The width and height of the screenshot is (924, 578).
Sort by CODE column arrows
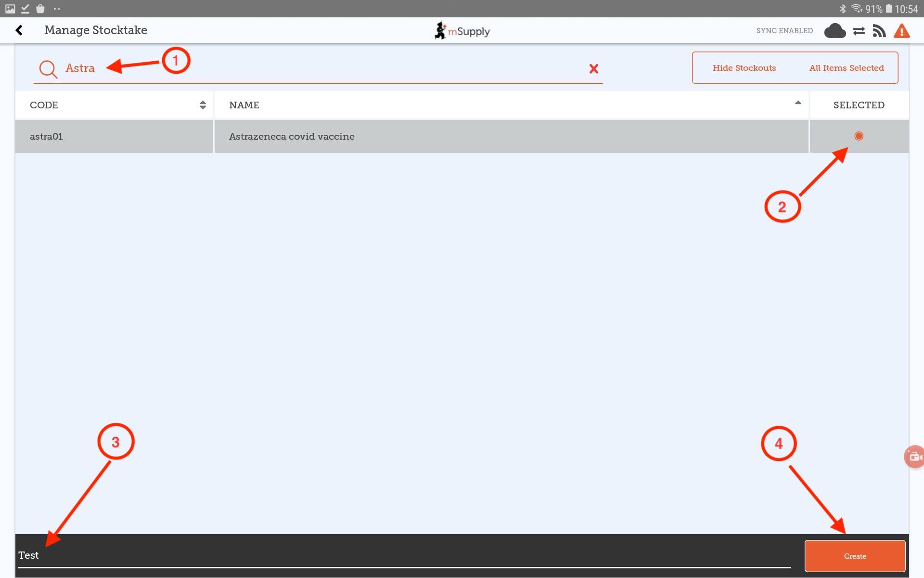click(x=203, y=105)
